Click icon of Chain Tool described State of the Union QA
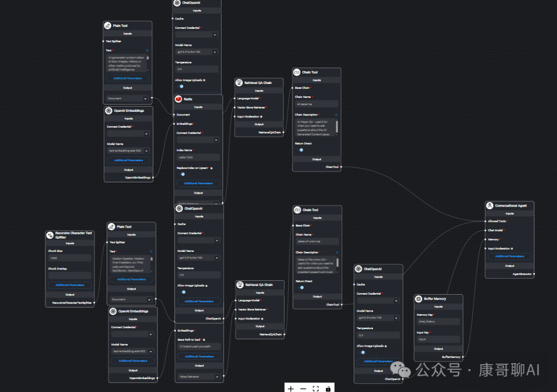 tap(298, 210)
